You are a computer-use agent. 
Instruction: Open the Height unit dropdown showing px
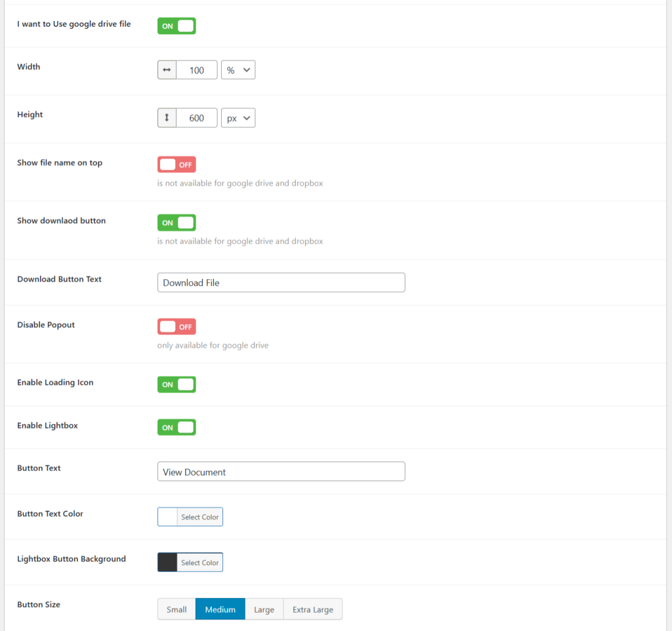238,118
